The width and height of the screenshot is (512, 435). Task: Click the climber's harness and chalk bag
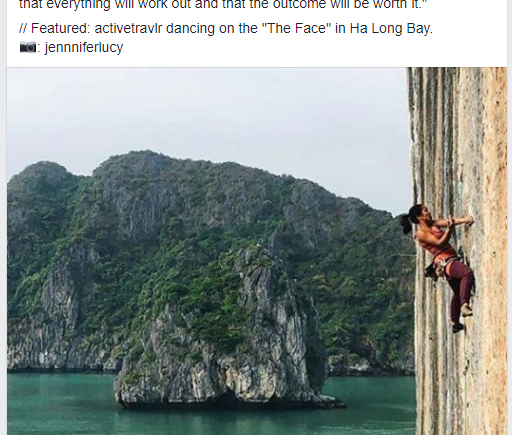(442, 265)
